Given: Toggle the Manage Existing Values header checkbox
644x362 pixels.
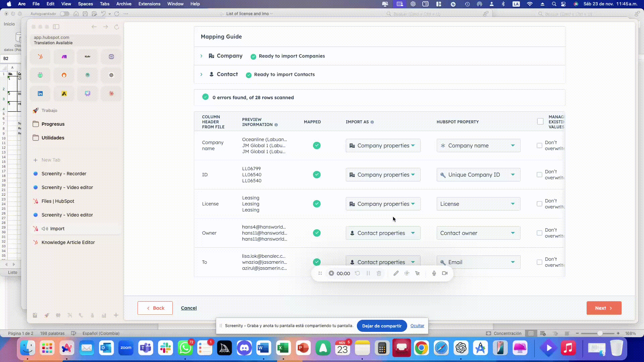Looking at the screenshot, I should [540, 121].
